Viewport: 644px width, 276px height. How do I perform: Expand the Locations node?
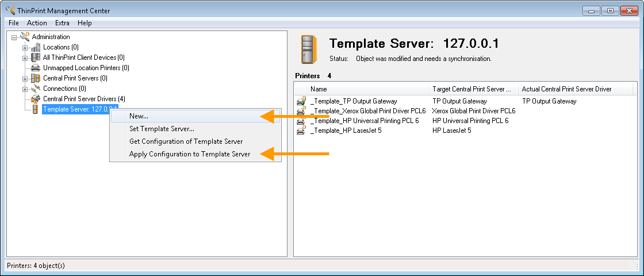point(25,48)
